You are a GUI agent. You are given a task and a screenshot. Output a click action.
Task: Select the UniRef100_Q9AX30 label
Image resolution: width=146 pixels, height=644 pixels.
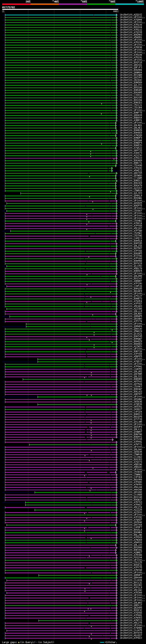(x=131, y=329)
